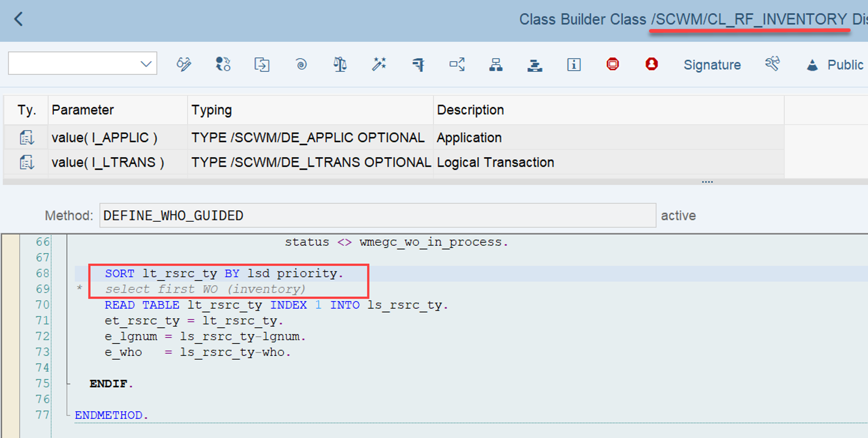The width and height of the screenshot is (868, 438).
Task: Select the value( I_LTRANS ) parameter cell
Action: click(118, 162)
